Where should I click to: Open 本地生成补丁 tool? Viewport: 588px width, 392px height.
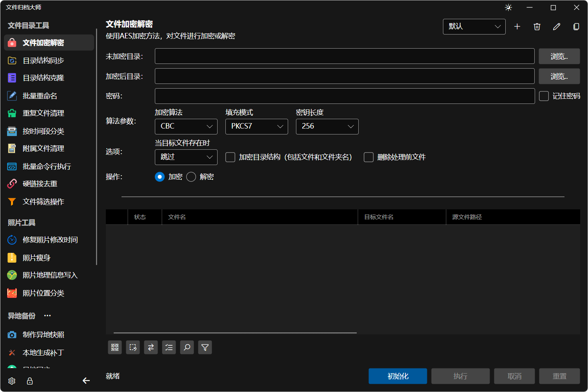point(49,353)
